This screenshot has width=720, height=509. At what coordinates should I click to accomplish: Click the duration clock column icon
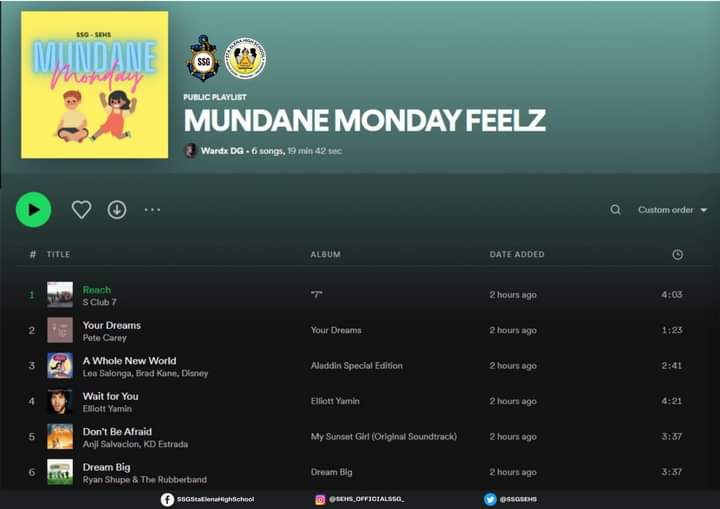[x=677, y=254]
